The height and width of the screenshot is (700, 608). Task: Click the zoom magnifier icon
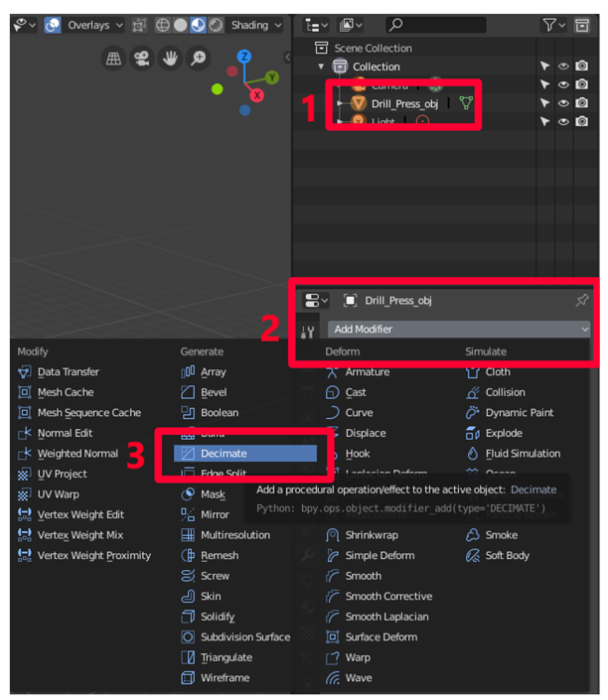click(x=198, y=59)
